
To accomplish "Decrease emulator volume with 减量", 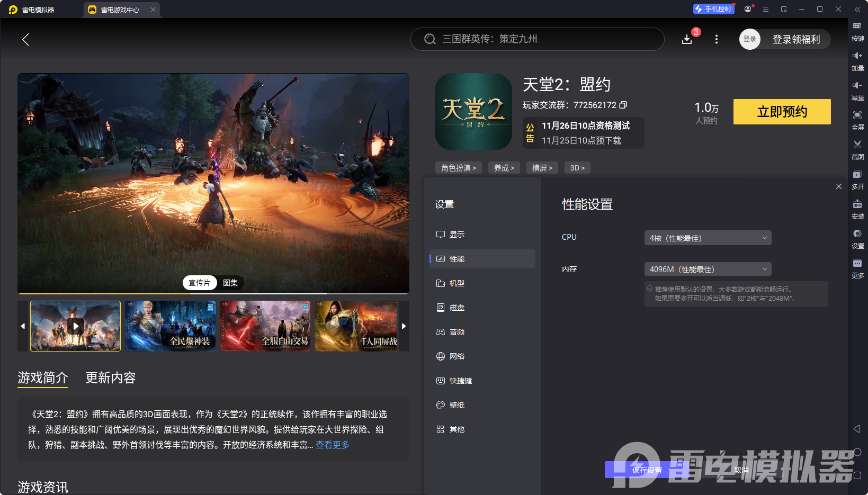I will point(858,91).
